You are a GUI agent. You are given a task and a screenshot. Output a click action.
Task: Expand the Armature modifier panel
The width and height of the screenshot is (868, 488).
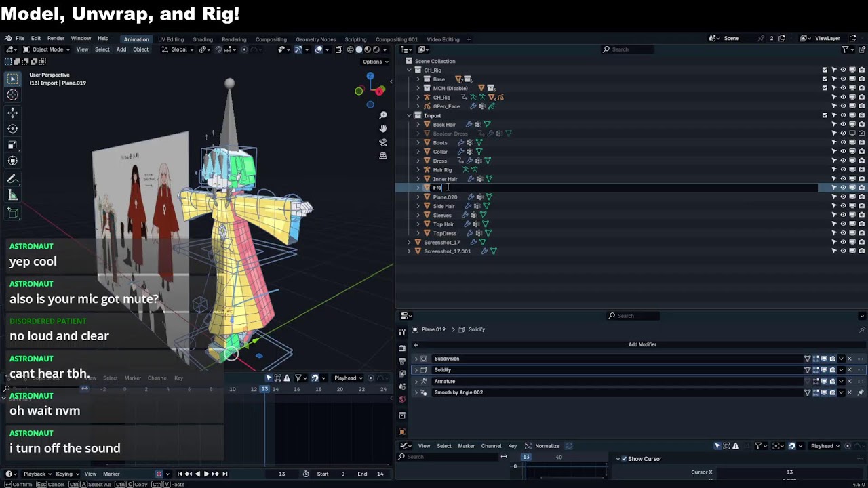pyautogui.click(x=416, y=381)
